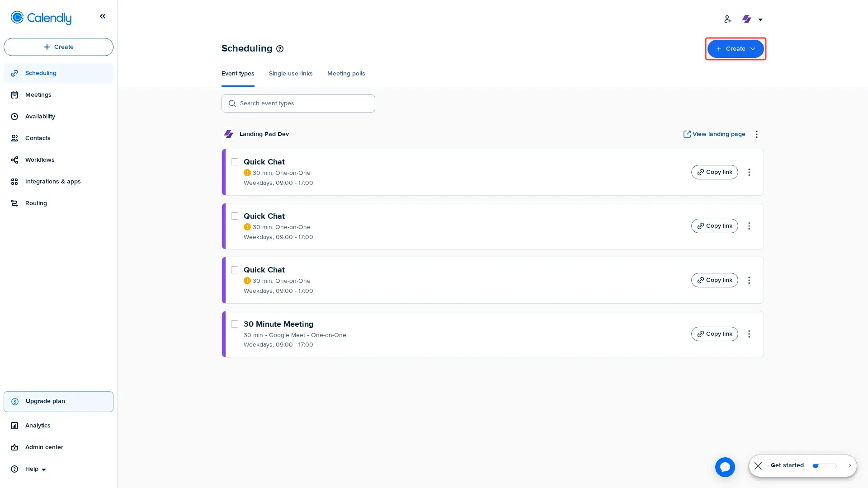Viewport: 868px width, 488px height.
Task: Click the invite user icon
Action: 727,19
